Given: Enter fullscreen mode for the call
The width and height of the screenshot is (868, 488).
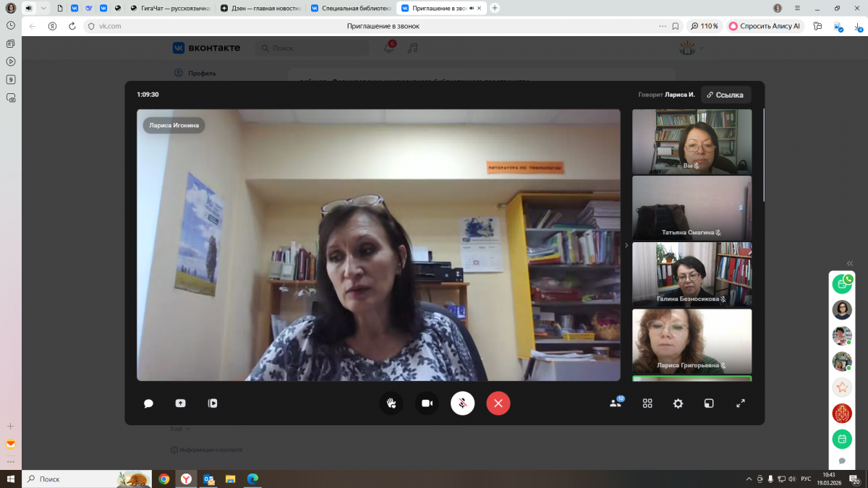Looking at the screenshot, I should (740, 403).
